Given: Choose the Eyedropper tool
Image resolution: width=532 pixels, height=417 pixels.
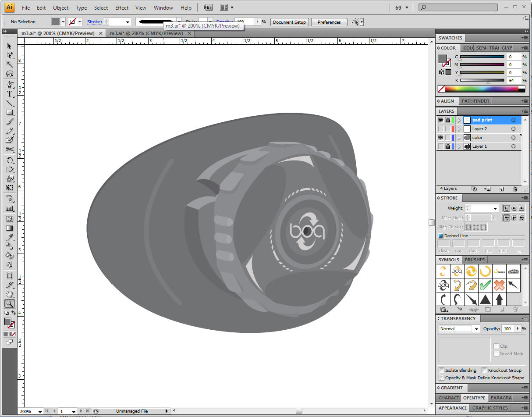Looking at the screenshot, I should tap(9, 237).
